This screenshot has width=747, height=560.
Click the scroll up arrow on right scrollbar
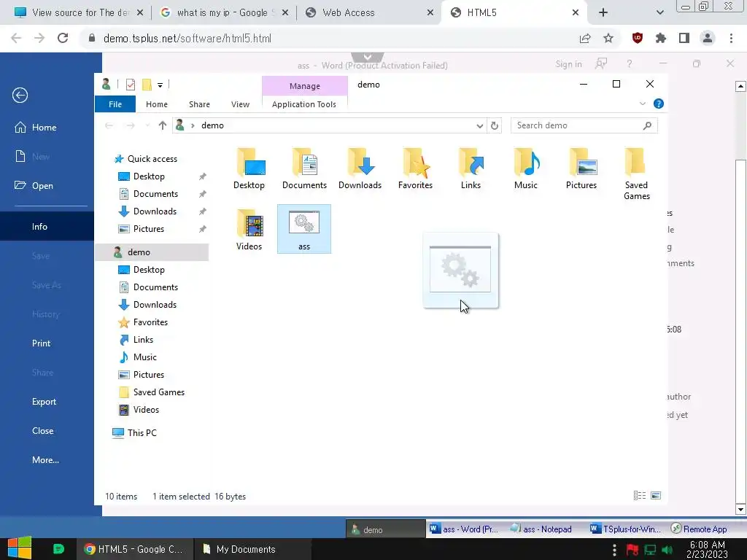[x=740, y=86]
